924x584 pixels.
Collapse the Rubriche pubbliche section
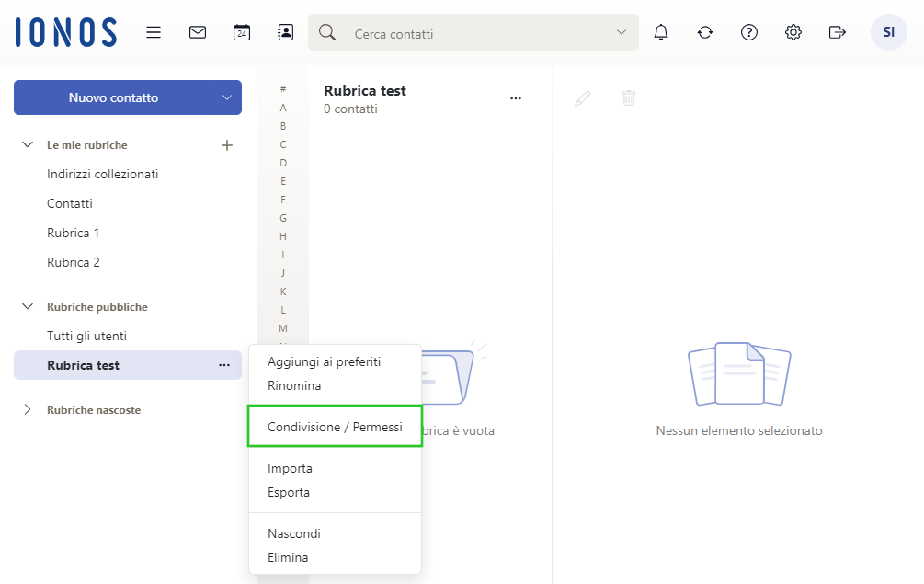tap(27, 306)
